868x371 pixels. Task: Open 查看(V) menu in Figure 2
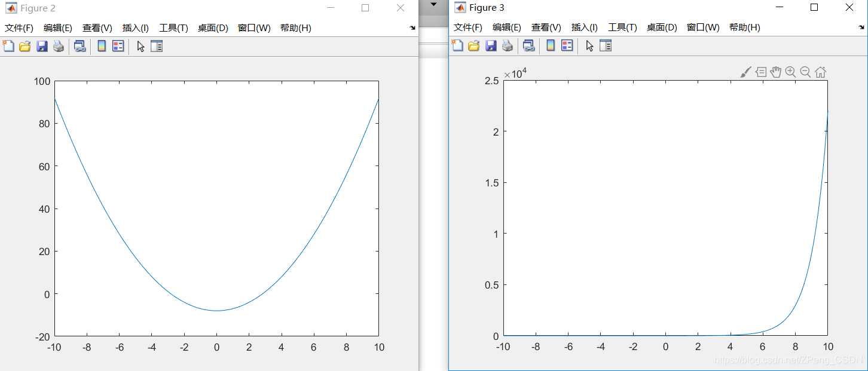97,28
